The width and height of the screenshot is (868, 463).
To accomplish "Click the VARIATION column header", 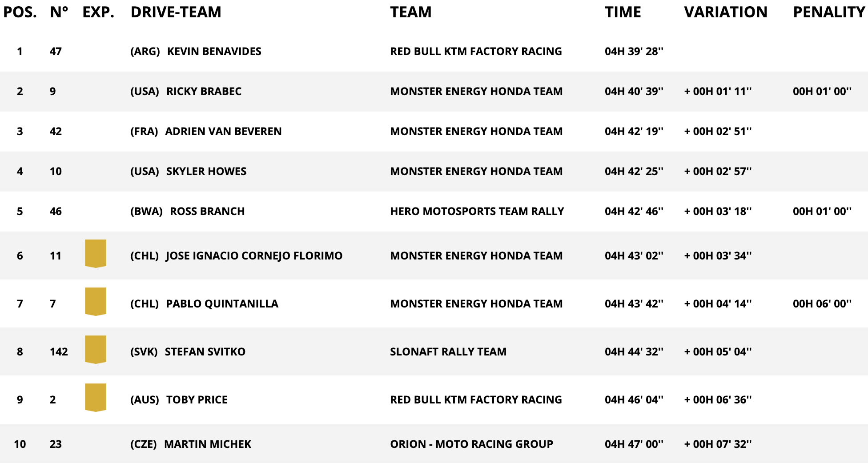I will 726,12.
